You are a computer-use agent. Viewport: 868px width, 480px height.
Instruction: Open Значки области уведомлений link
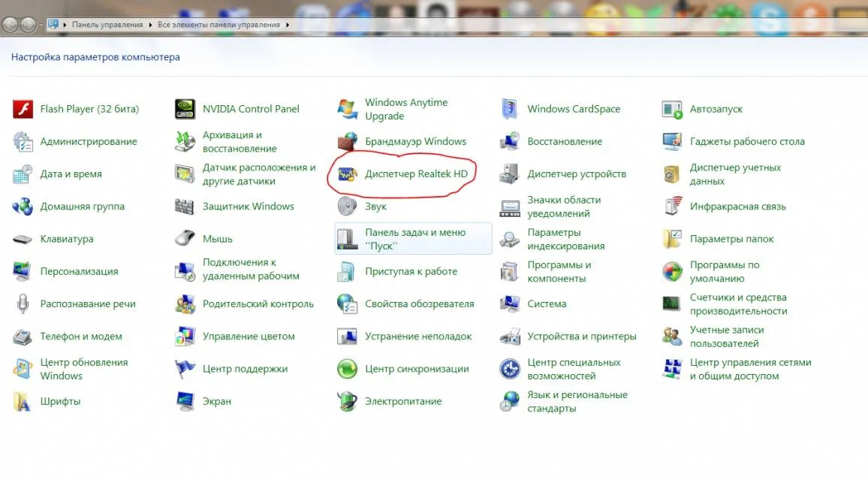(564, 207)
